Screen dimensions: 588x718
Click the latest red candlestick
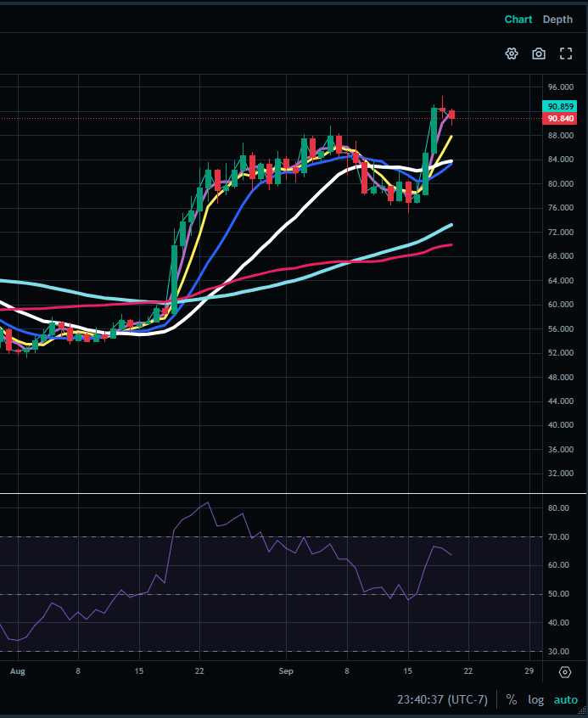click(451, 115)
